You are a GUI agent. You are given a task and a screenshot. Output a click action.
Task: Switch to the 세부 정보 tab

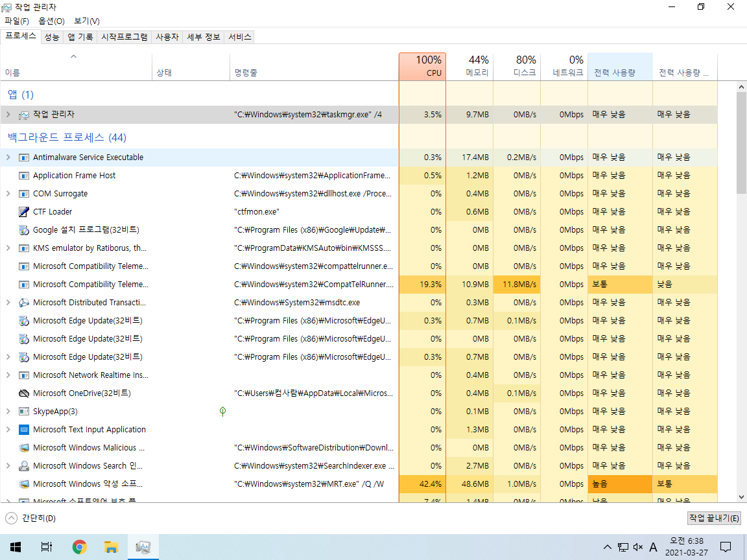(204, 37)
